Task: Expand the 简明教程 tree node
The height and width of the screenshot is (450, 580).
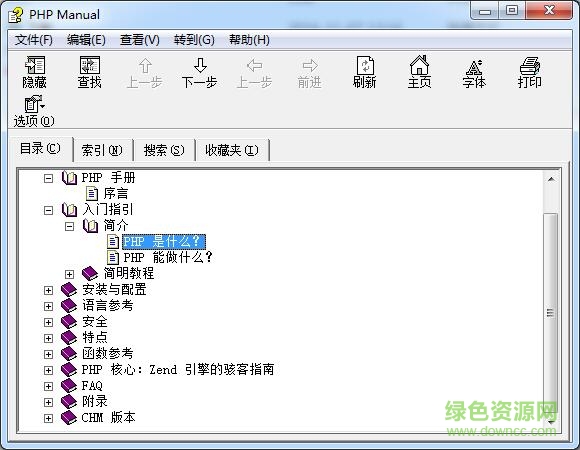Action: tap(69, 274)
